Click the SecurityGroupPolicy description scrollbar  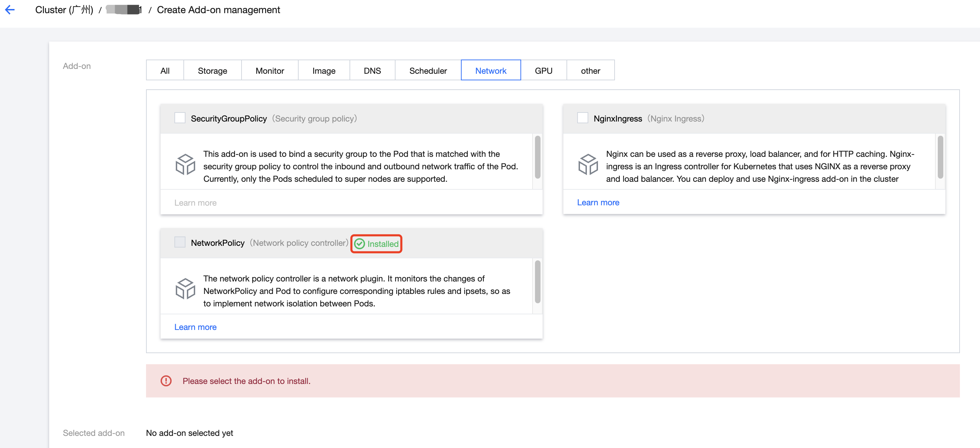point(537,157)
